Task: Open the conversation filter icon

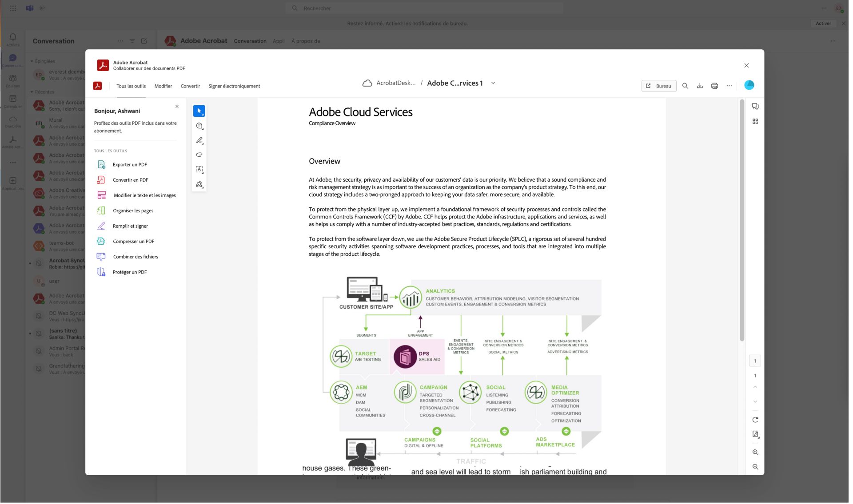Action: point(132,41)
